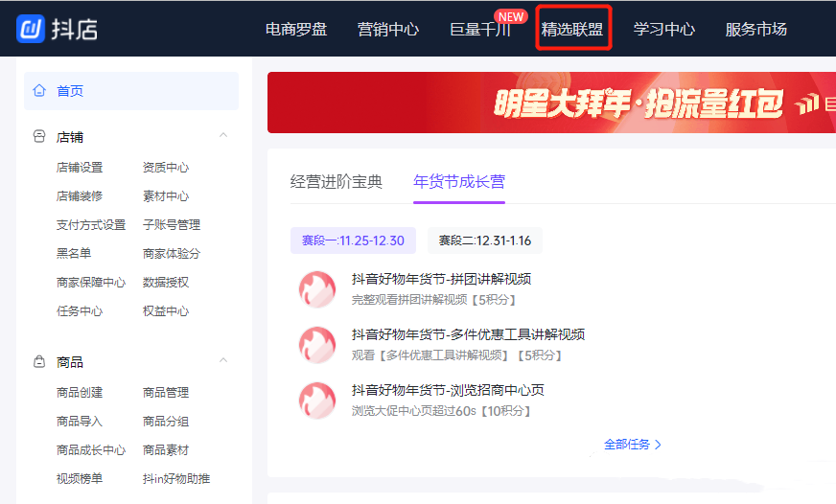Open 服务市场 in the top navigation
This screenshot has height=504, width=836.
coord(756,29)
